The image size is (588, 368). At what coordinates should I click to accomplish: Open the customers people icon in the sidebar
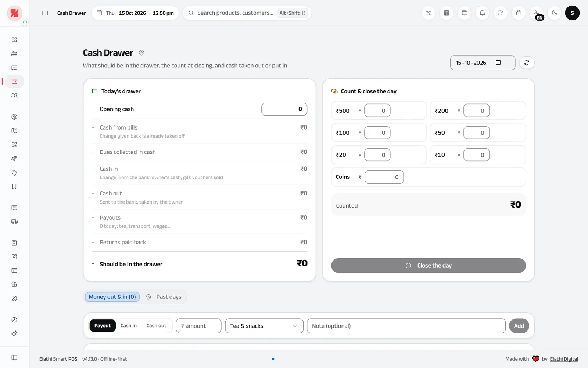pos(14,95)
